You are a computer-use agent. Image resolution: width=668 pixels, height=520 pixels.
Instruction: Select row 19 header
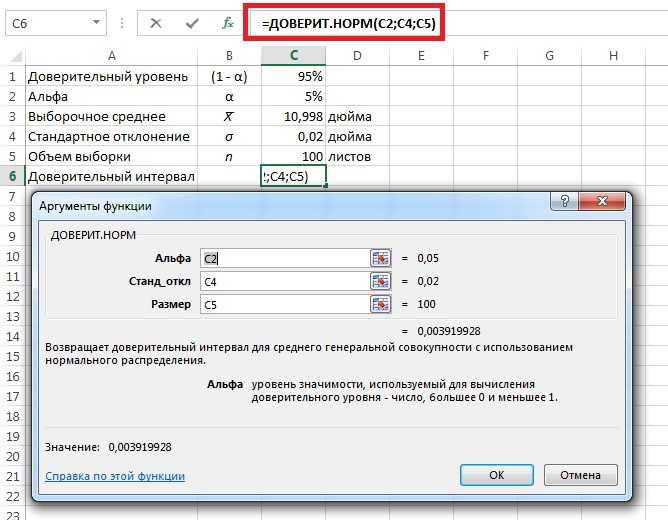pos(13,437)
